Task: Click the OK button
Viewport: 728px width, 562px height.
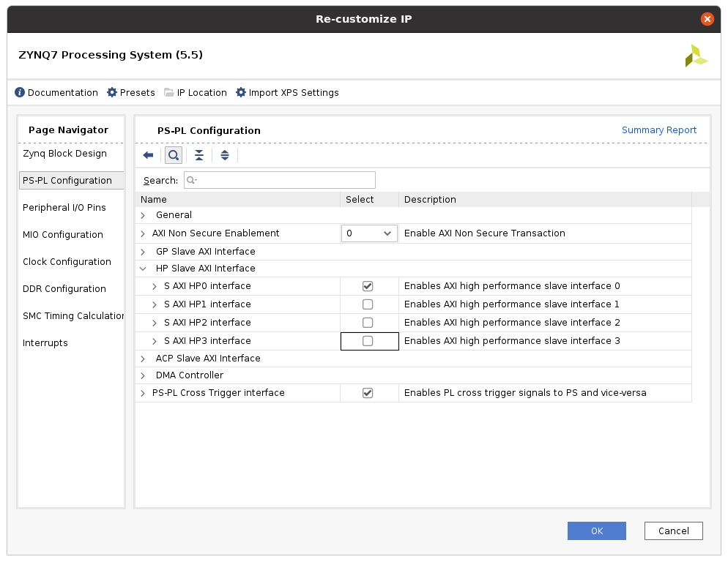Action: coord(597,531)
